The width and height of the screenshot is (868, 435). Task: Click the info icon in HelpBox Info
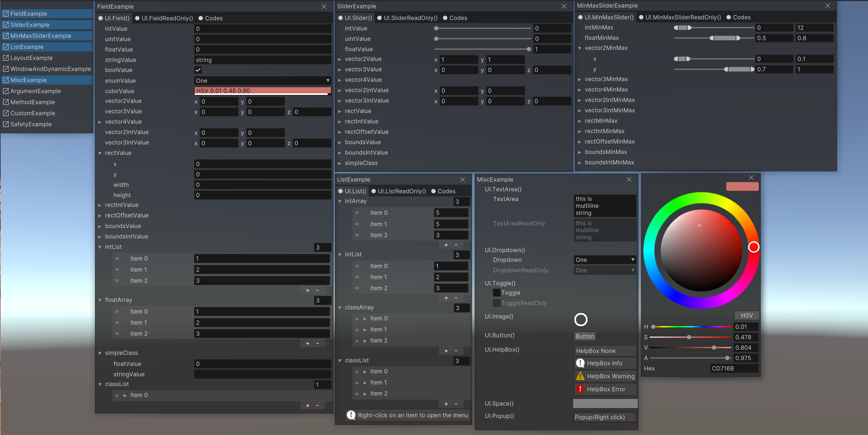[x=580, y=363]
